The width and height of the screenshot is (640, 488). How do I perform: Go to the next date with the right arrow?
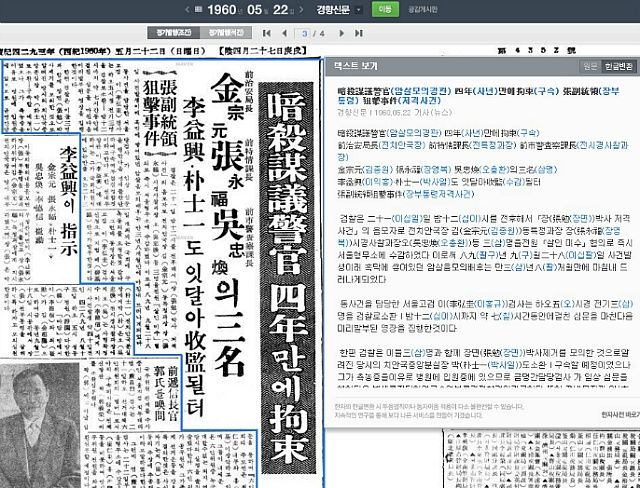click(301, 9)
